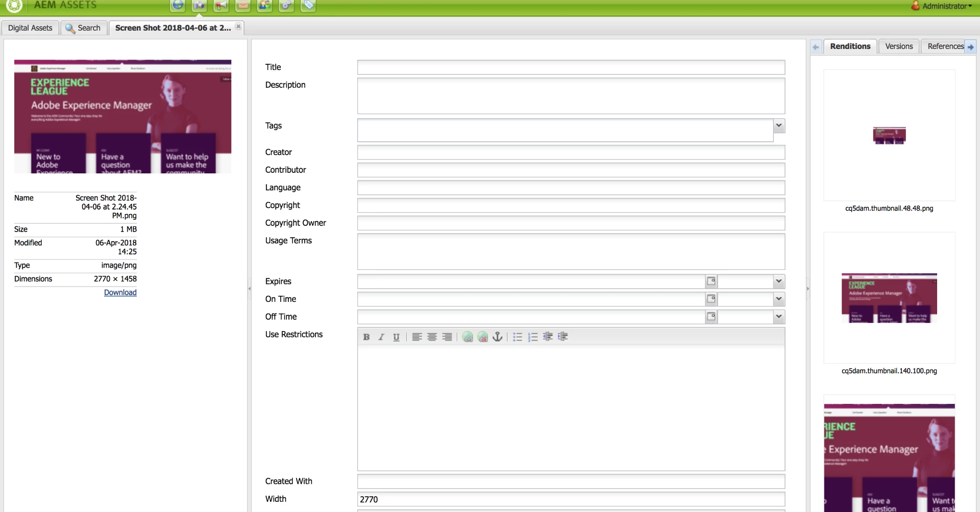Image resolution: width=980 pixels, height=512 pixels.
Task: Select the Renditions tab
Action: click(x=850, y=46)
